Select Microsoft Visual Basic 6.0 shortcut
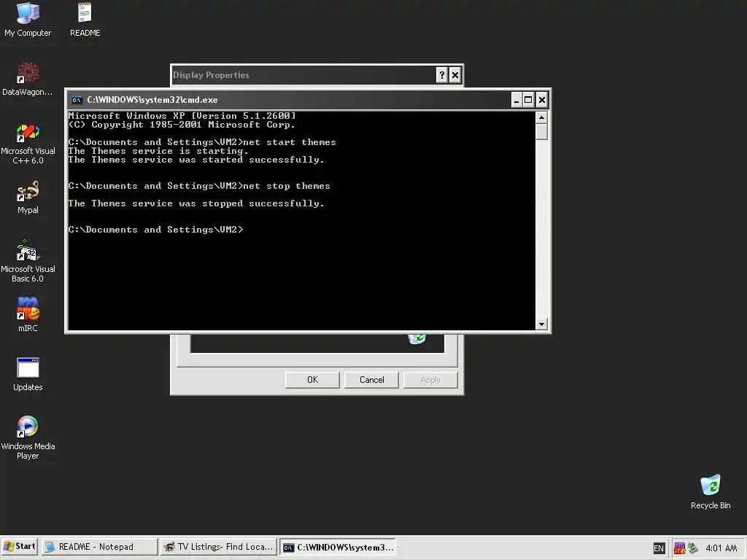The height and width of the screenshot is (560, 747). 28,261
